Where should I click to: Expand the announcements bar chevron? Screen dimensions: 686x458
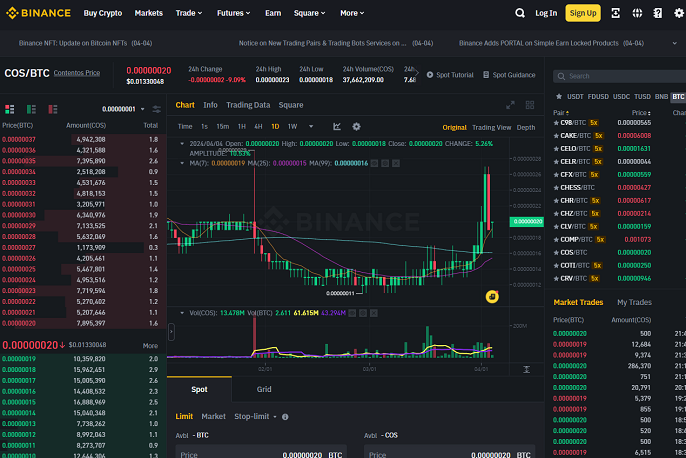pyautogui.click(x=674, y=43)
